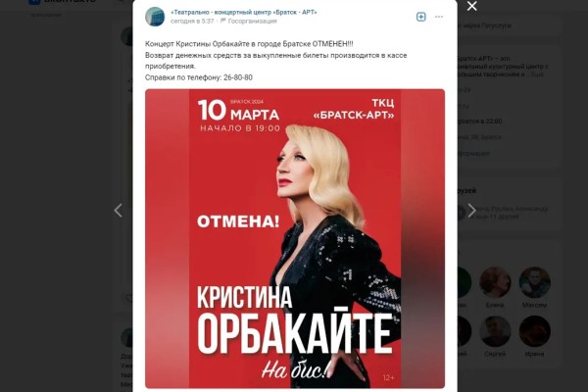
Task: Go to previous post with left arrow
Action: tap(119, 211)
